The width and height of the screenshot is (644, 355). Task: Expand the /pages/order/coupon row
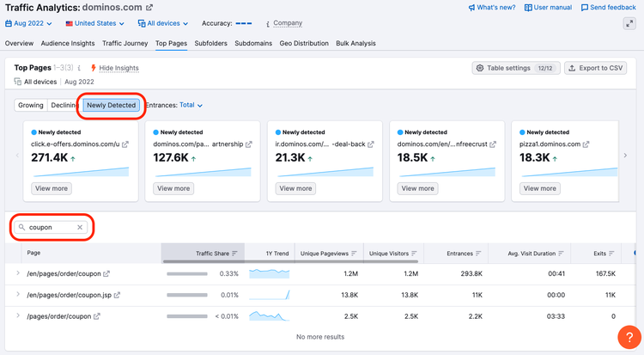point(18,316)
